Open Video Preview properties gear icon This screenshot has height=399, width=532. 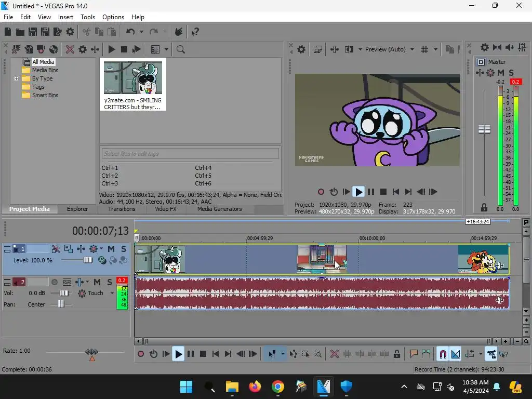coord(301,49)
